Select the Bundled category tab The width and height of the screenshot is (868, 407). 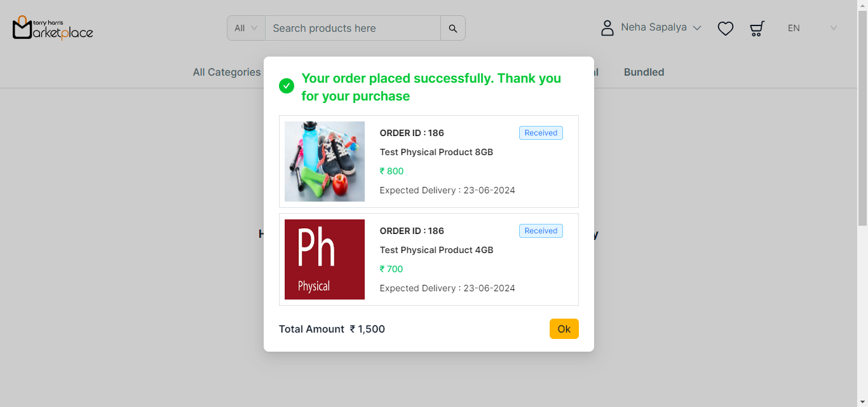point(644,72)
